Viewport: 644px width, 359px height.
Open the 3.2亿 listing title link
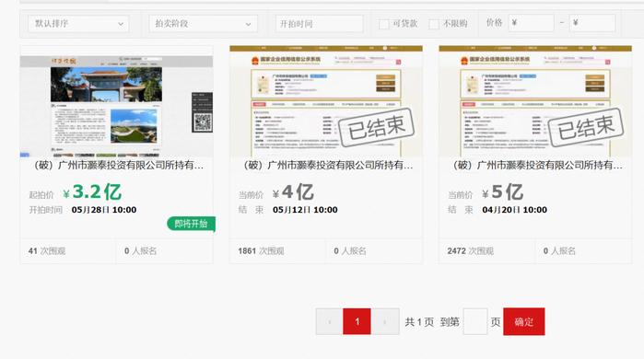click(x=118, y=166)
